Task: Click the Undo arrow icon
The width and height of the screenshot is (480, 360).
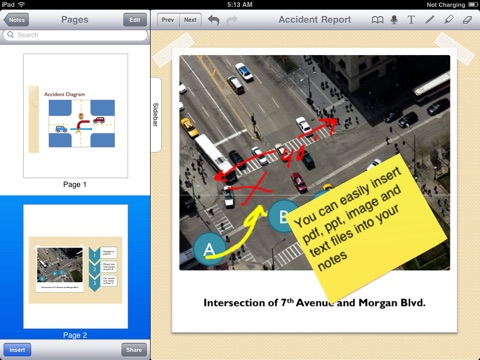Action: point(214,20)
